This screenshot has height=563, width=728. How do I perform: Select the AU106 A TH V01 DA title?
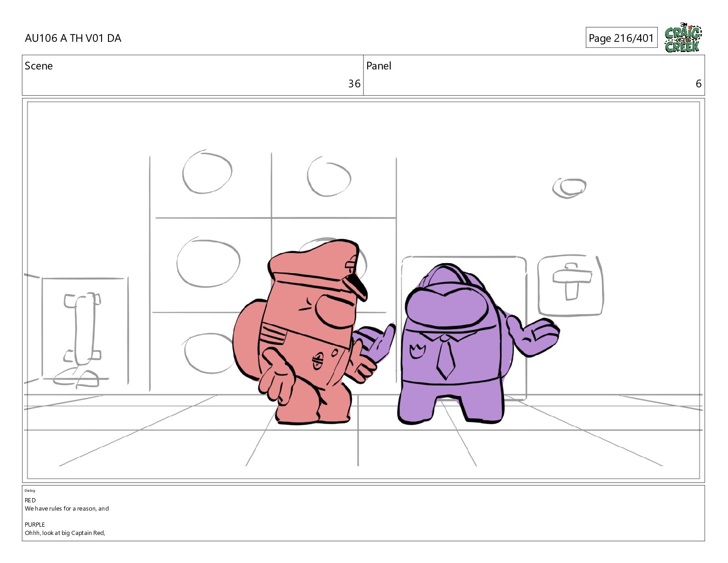click(x=73, y=38)
